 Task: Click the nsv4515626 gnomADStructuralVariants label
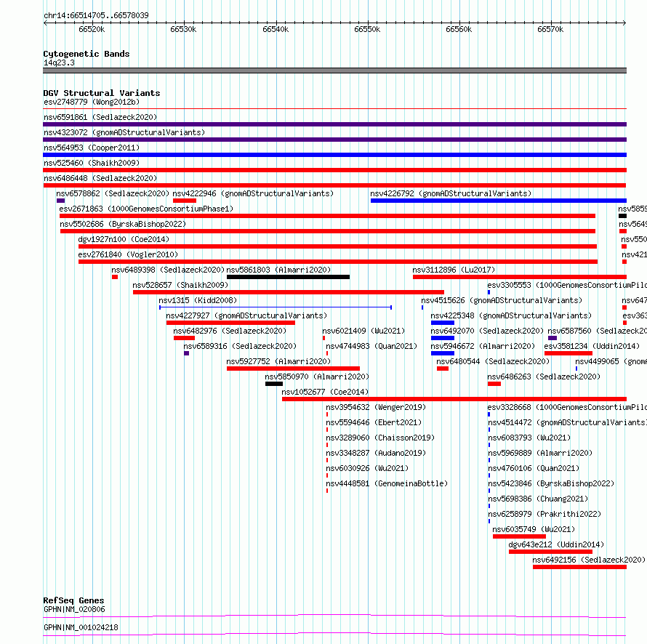[x=502, y=300]
